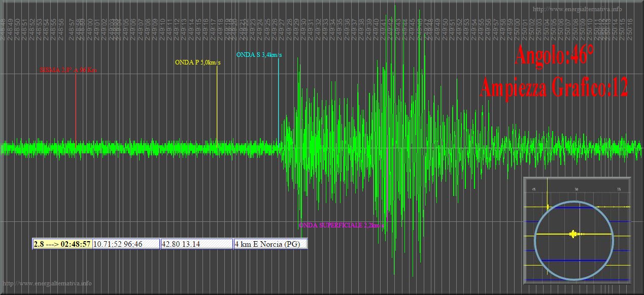The height and width of the screenshot is (295, 644).
Task: Click the '2:48:49' time axis label
Action: [10, 29]
